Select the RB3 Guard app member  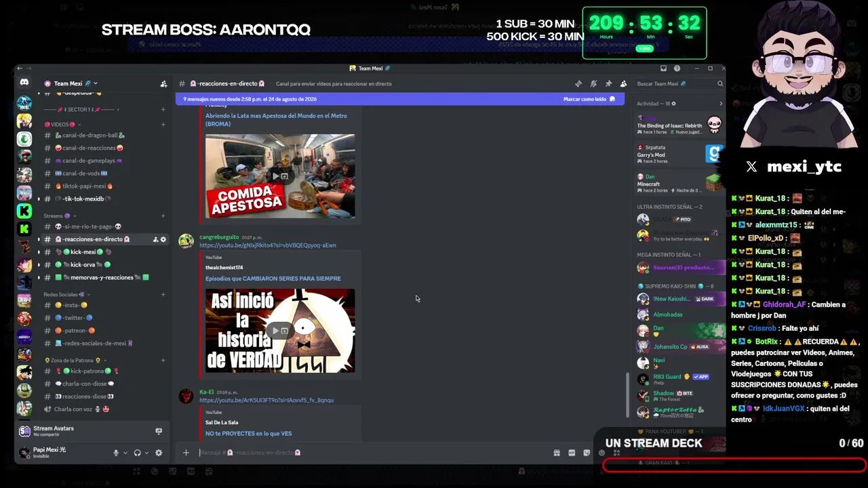[x=679, y=379]
